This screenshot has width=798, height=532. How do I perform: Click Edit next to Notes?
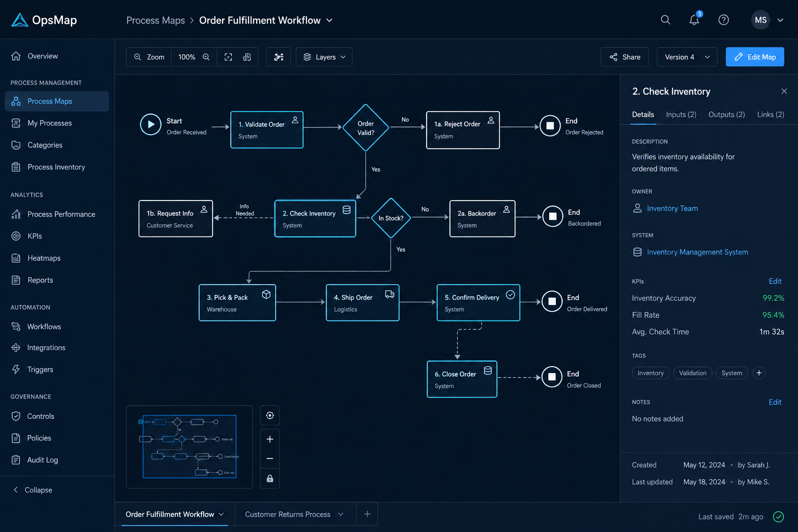pos(775,402)
